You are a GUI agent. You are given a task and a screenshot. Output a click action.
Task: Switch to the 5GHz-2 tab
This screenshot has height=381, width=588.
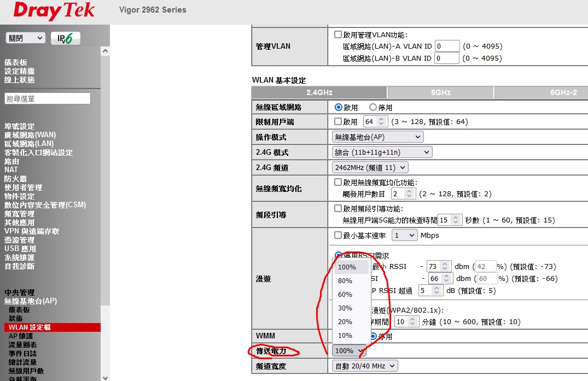[563, 92]
